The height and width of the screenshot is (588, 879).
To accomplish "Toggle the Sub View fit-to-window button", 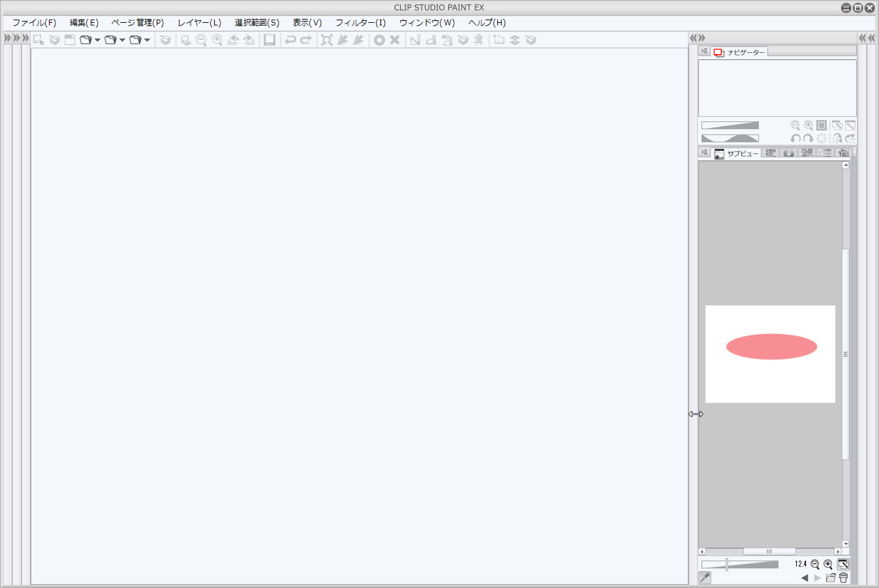I will (843, 565).
